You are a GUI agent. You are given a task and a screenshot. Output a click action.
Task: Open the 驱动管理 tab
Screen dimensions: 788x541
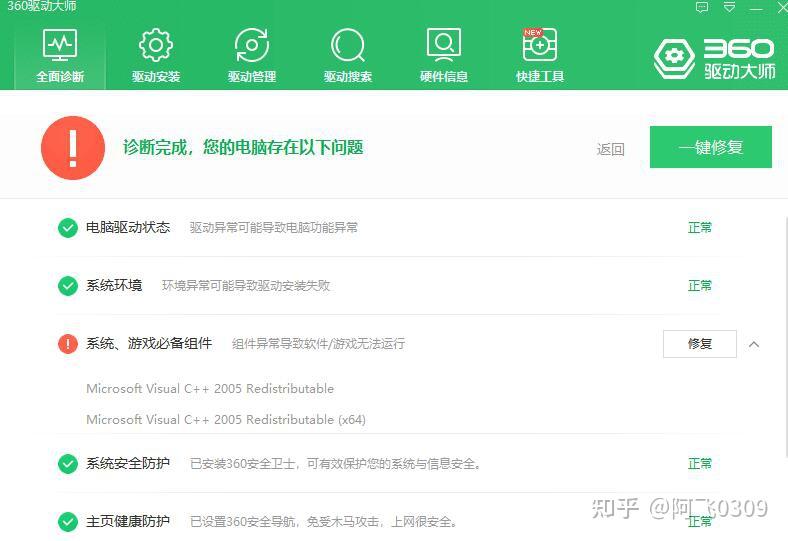tap(252, 55)
